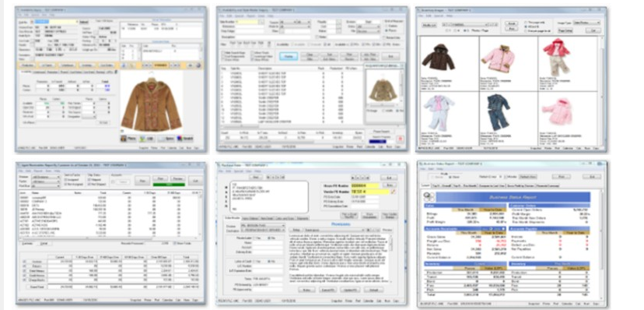644x310 pixels.
Task: Click the highlighted Display button in the Availability window
Action: [x=289, y=56]
